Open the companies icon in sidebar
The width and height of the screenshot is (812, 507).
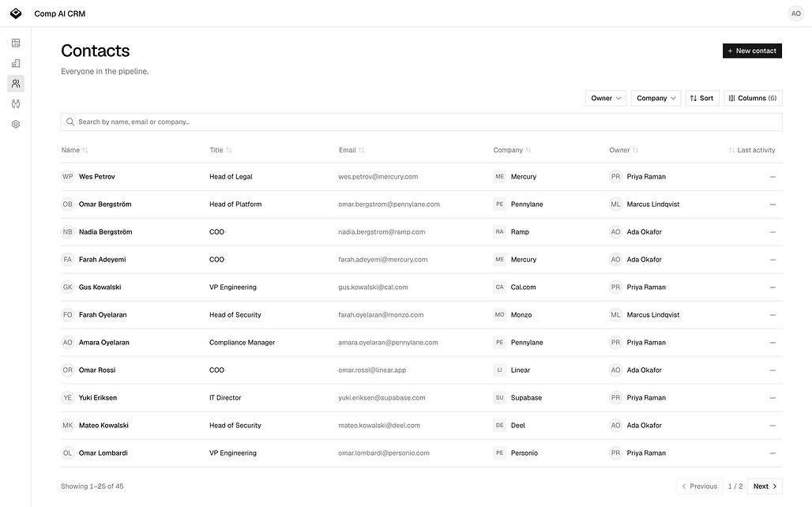click(x=16, y=63)
